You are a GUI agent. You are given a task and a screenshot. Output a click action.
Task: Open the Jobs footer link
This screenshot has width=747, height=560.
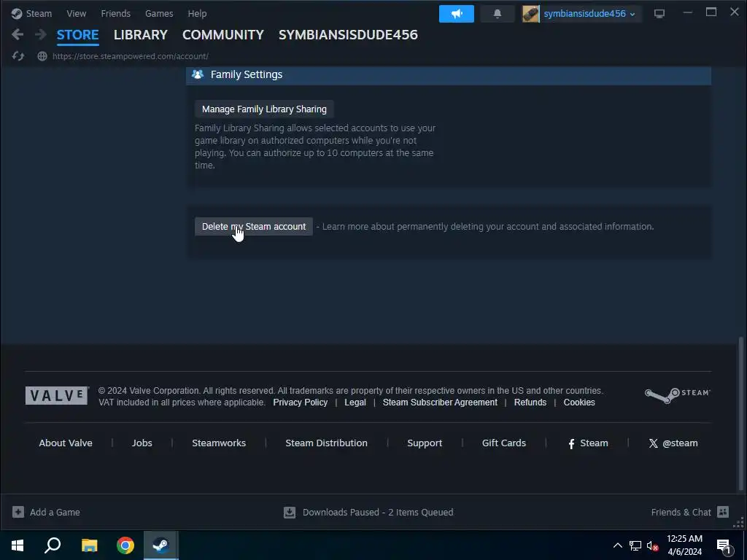pyautogui.click(x=142, y=443)
